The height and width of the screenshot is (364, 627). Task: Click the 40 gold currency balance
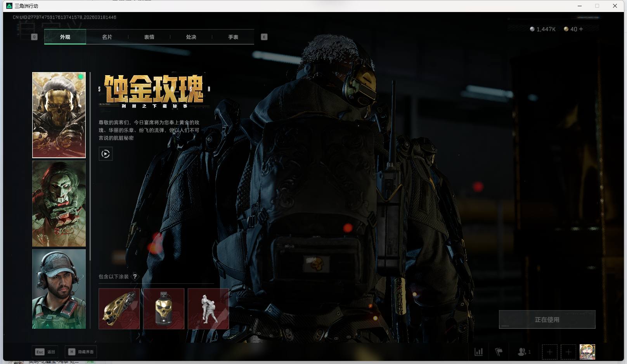point(573,29)
